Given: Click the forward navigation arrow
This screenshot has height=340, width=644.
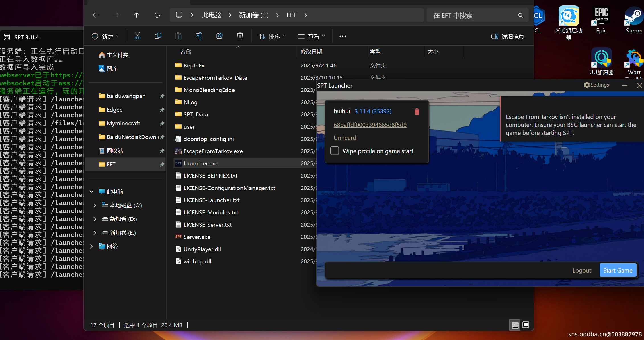Looking at the screenshot, I should pos(116,15).
